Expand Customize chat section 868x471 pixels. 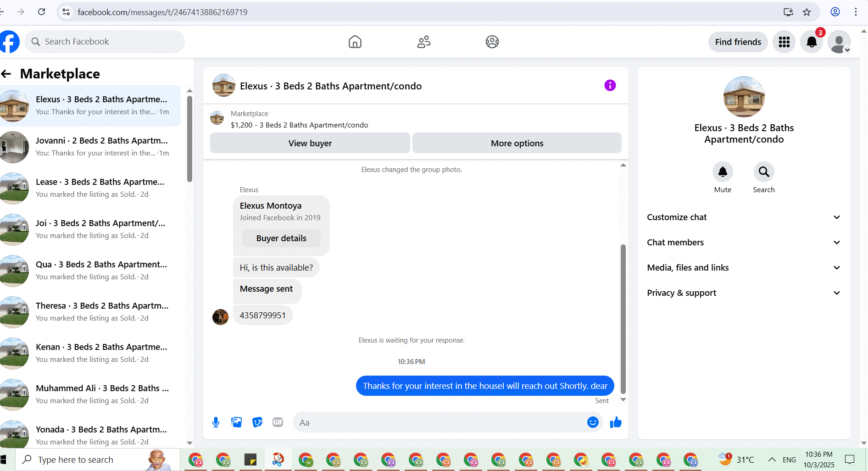pos(744,217)
